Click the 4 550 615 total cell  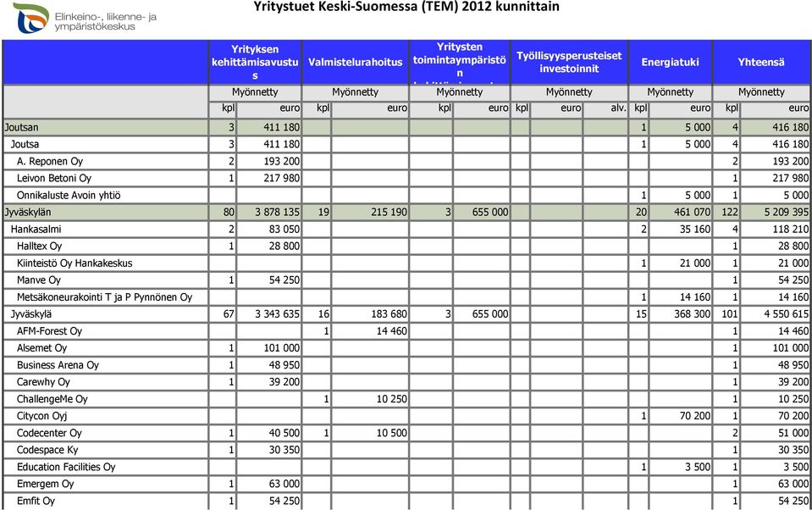coord(776,314)
